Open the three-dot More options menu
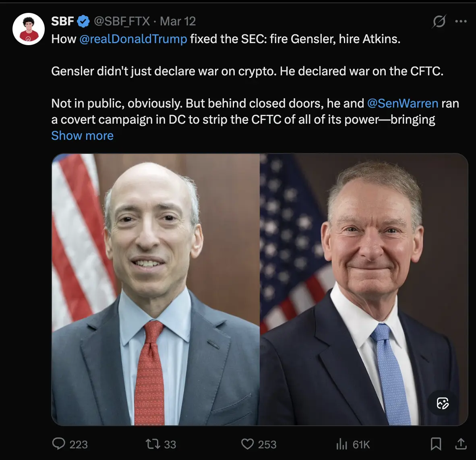Viewport: 476px width, 460px height. (x=461, y=21)
